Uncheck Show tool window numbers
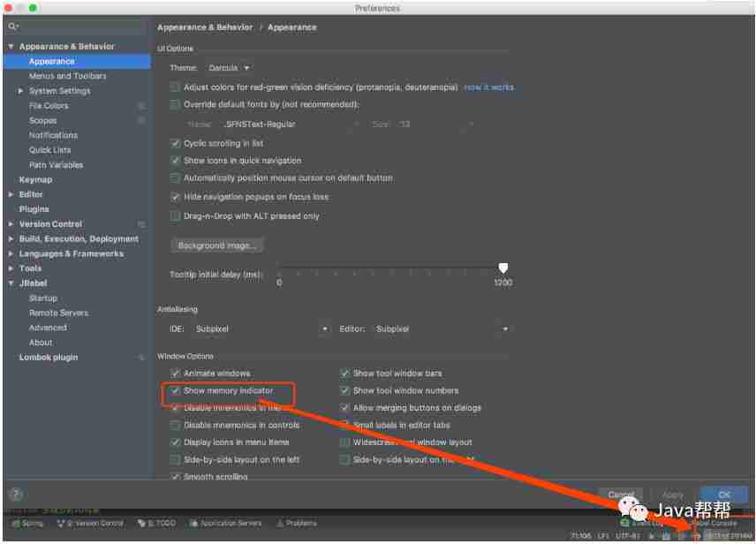The height and width of the screenshot is (544, 756). [344, 389]
